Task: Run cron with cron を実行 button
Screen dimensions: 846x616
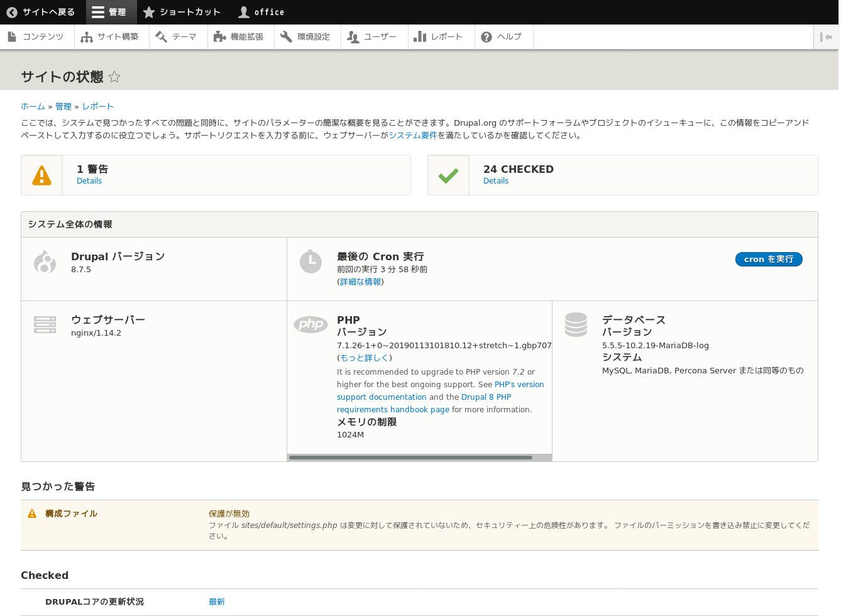Action: pos(769,259)
